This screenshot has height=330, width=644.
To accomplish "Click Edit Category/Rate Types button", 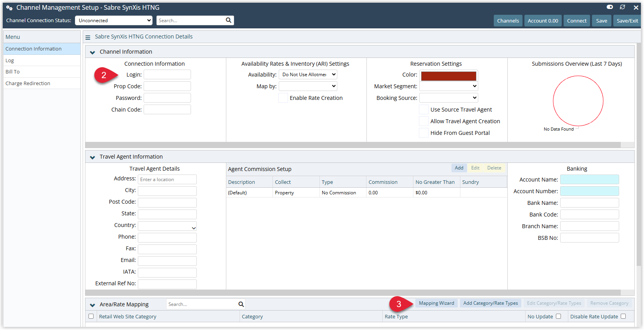I will pyautogui.click(x=554, y=303).
